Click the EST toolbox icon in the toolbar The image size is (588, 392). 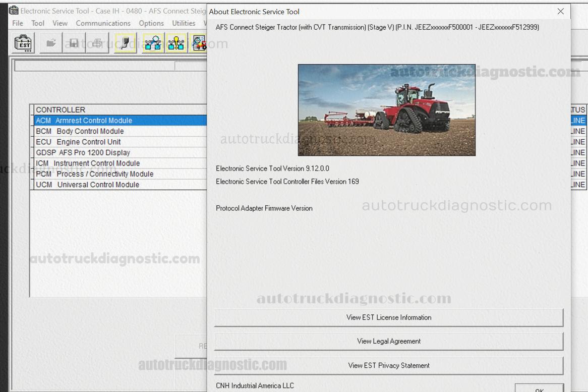pyautogui.click(x=23, y=43)
